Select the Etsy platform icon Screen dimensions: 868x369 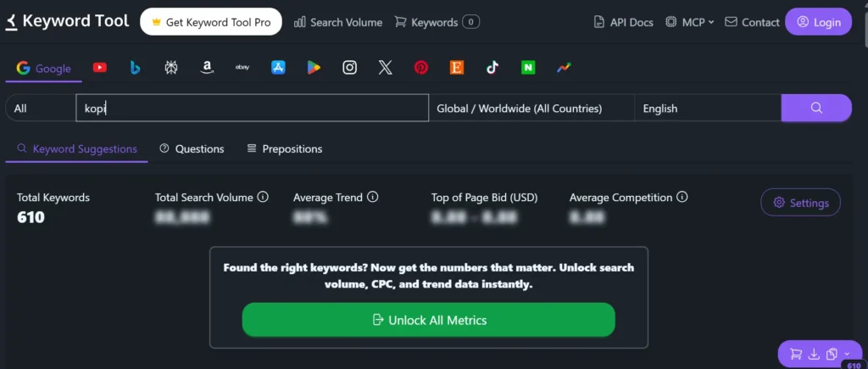(457, 68)
